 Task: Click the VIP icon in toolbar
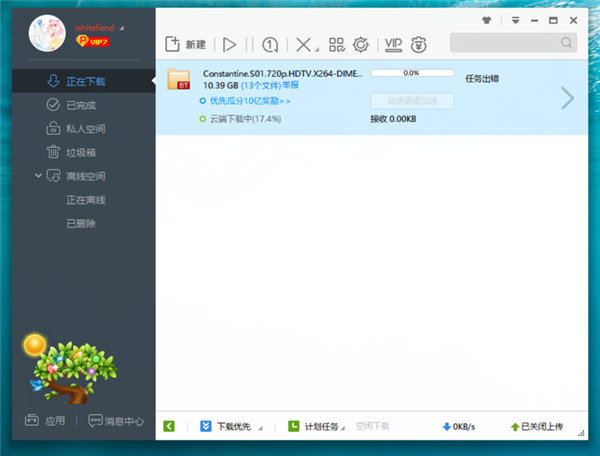[393, 44]
